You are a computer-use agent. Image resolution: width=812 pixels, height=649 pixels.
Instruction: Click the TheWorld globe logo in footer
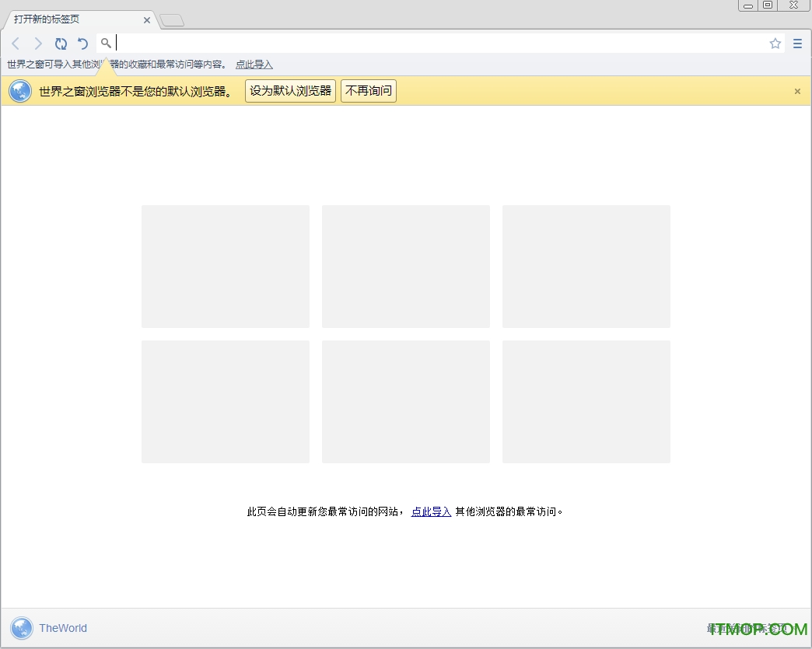[x=22, y=628]
